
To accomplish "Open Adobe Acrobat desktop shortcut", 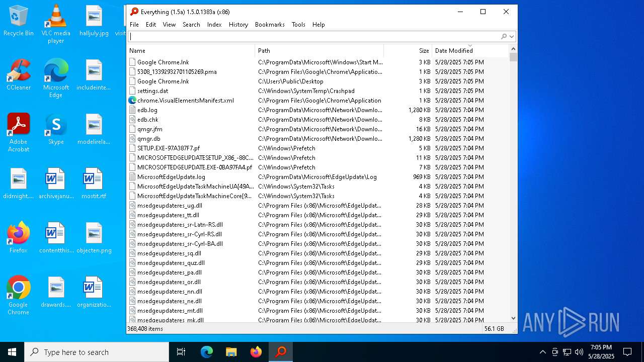I will coord(19,133).
